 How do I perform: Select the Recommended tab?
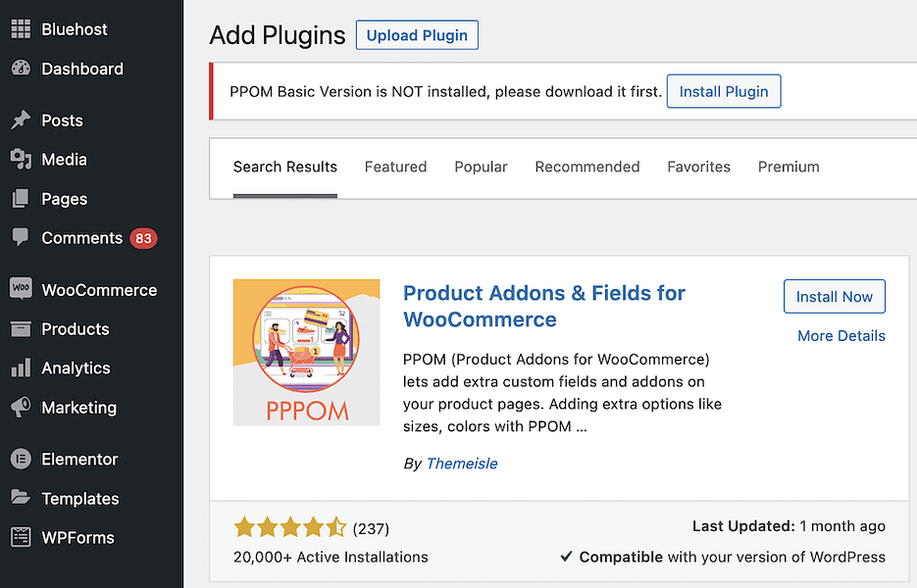coord(586,167)
